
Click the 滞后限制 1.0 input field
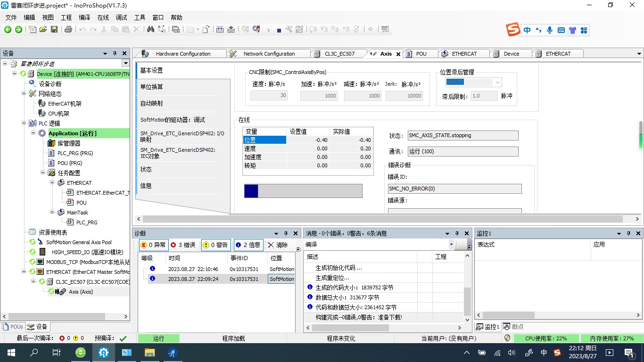point(484,96)
